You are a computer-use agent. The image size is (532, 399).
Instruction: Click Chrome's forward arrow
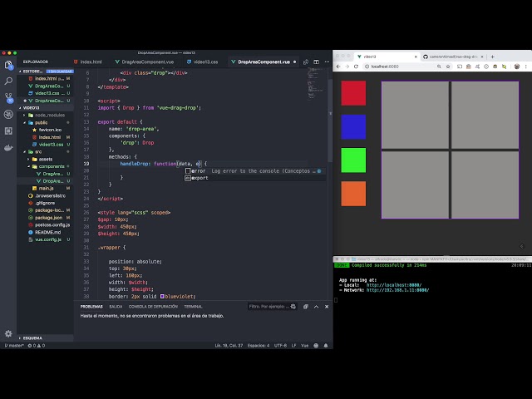(x=347, y=66)
